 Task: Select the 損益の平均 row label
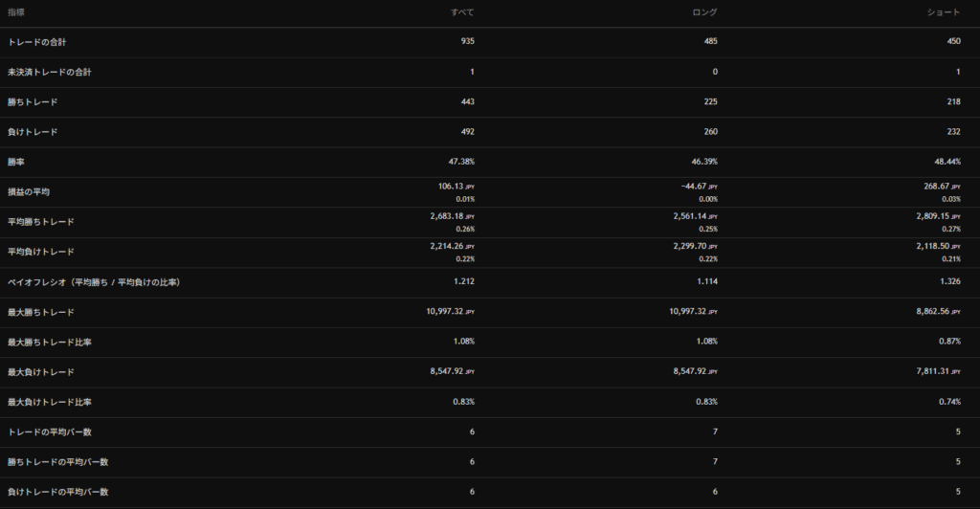pyautogui.click(x=29, y=191)
